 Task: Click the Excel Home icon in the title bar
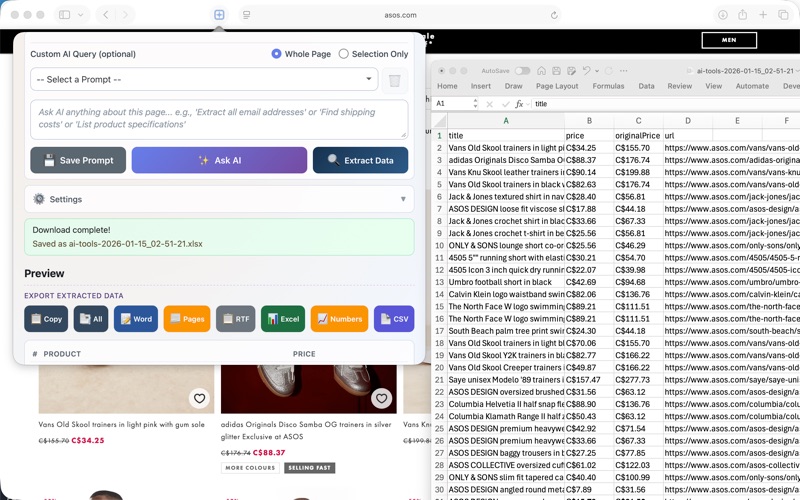[541, 71]
